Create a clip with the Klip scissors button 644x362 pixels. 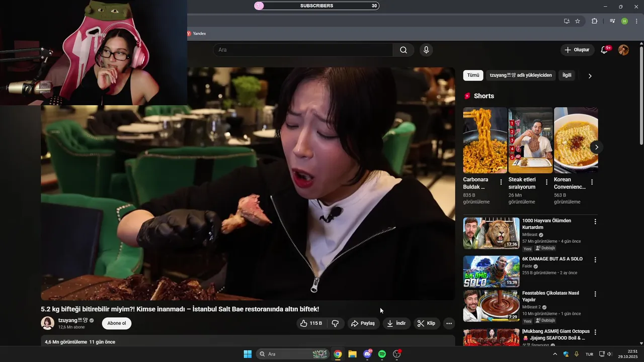[x=427, y=323]
